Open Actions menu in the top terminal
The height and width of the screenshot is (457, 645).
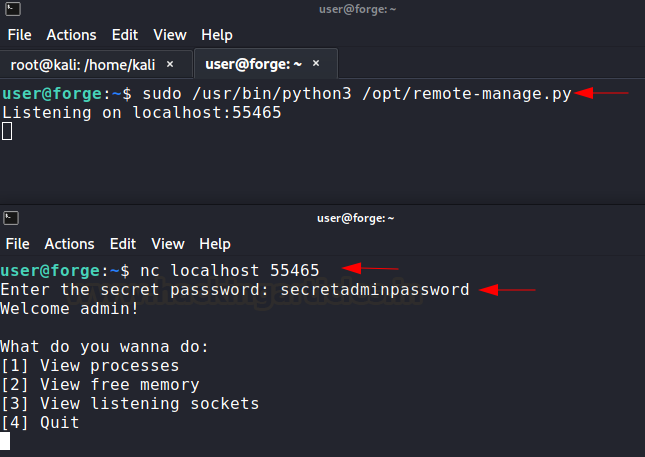click(70, 35)
